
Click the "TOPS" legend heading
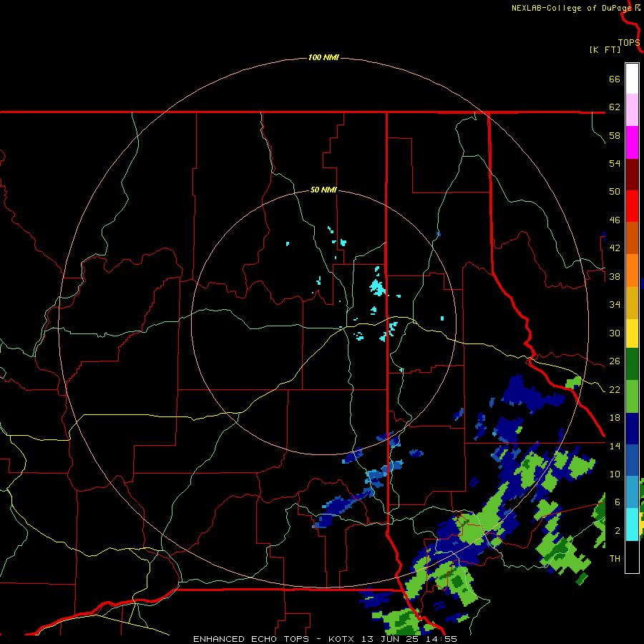point(629,43)
